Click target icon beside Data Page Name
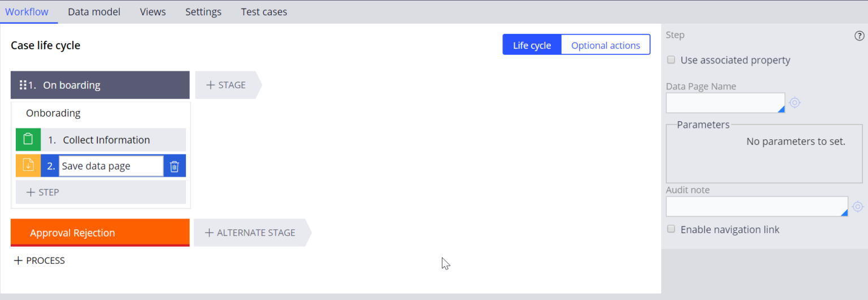 (795, 103)
